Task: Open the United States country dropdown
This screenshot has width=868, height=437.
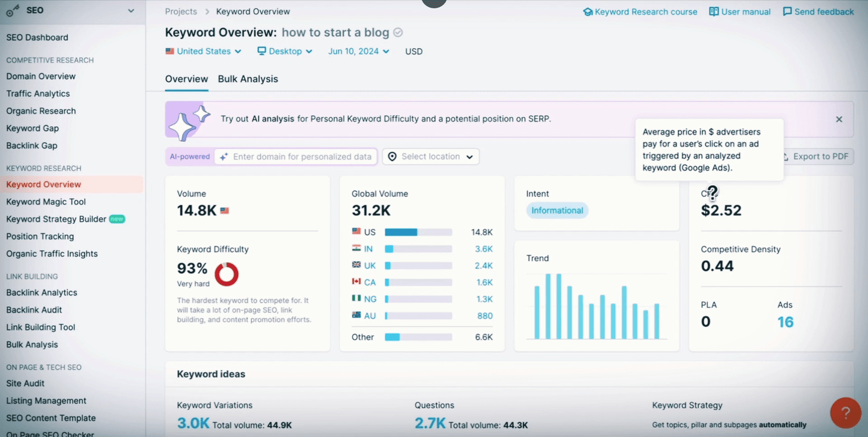Action: click(x=203, y=51)
